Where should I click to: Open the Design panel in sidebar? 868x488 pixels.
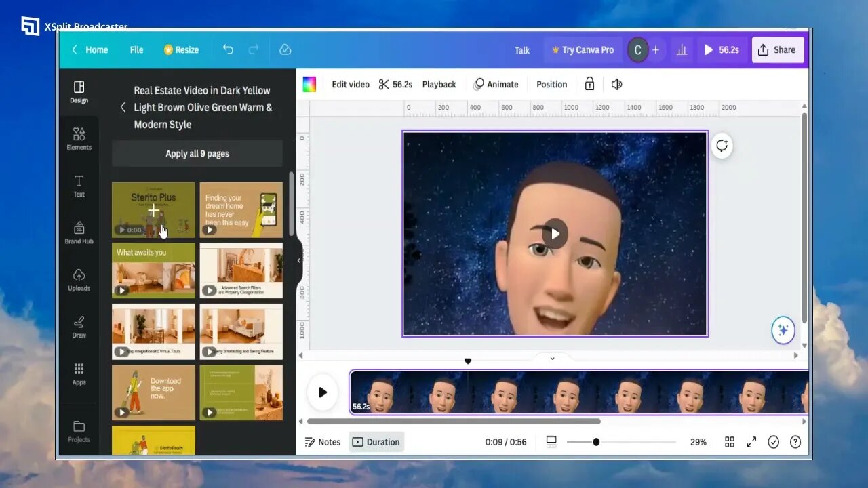pyautogui.click(x=79, y=92)
